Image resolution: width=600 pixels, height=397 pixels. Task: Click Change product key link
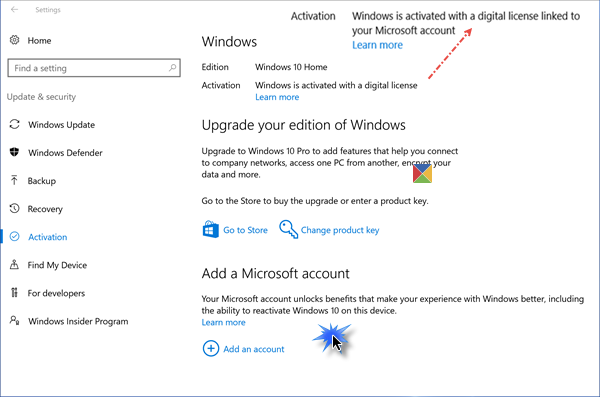340,230
